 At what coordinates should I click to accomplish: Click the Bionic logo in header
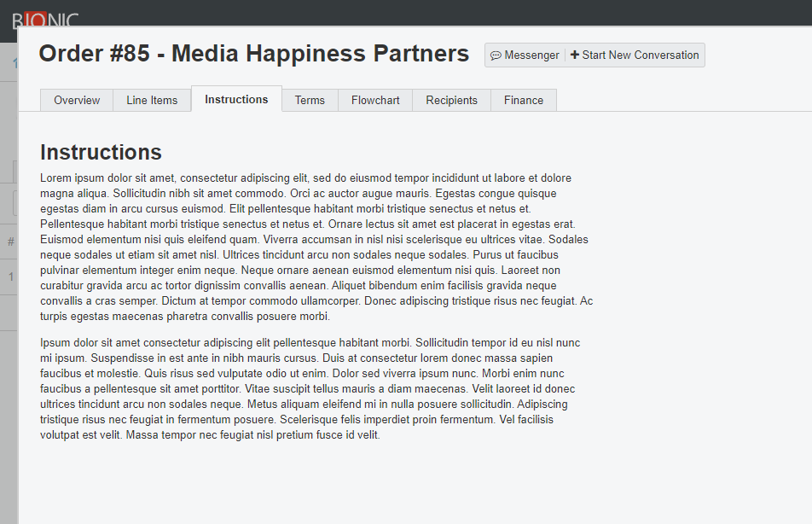(x=44, y=18)
